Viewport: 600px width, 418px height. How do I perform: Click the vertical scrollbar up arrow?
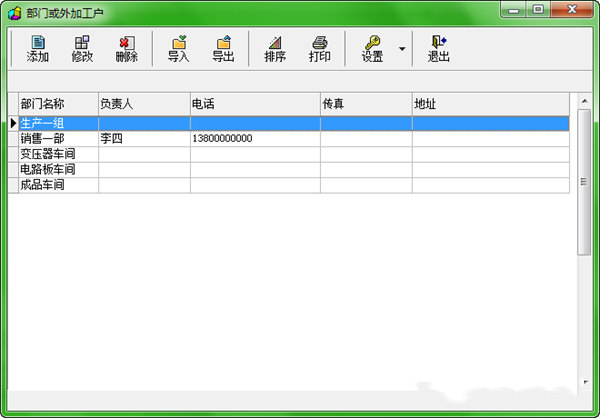(x=584, y=101)
